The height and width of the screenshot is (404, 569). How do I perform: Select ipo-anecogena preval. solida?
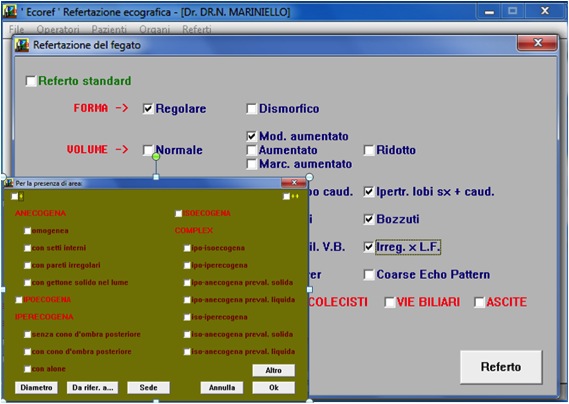(187, 282)
